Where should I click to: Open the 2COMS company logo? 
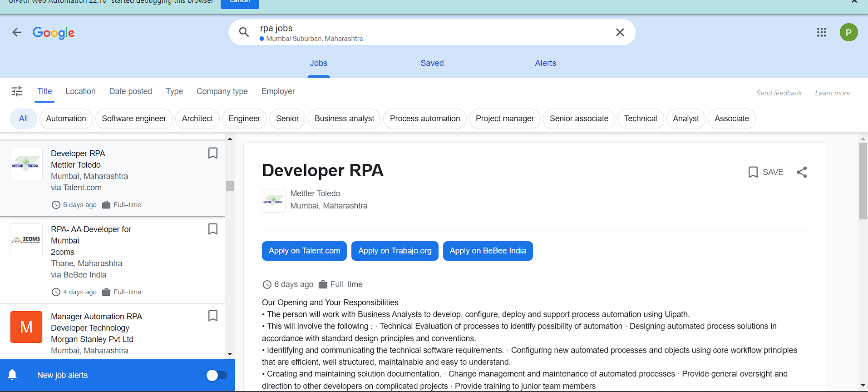tap(26, 240)
